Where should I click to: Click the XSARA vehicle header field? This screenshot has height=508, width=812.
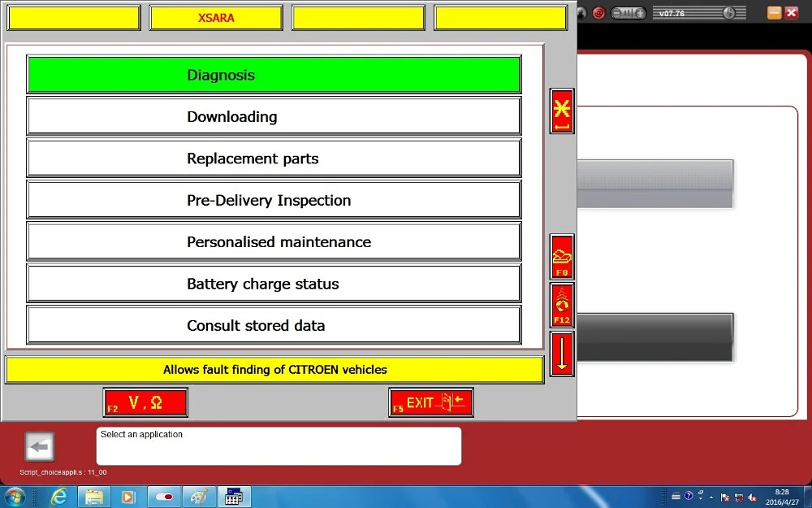click(x=216, y=18)
